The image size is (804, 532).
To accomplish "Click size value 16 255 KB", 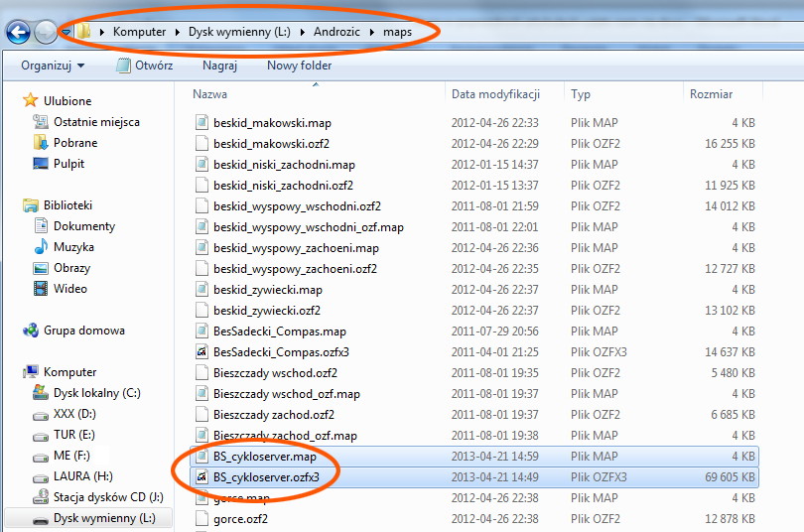I will pyautogui.click(x=730, y=144).
